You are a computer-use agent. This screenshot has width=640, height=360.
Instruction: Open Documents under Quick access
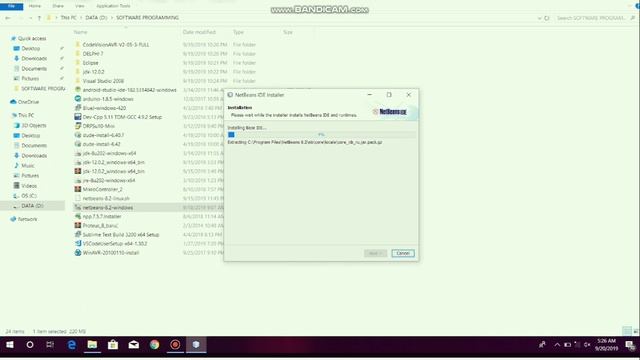tap(34, 69)
